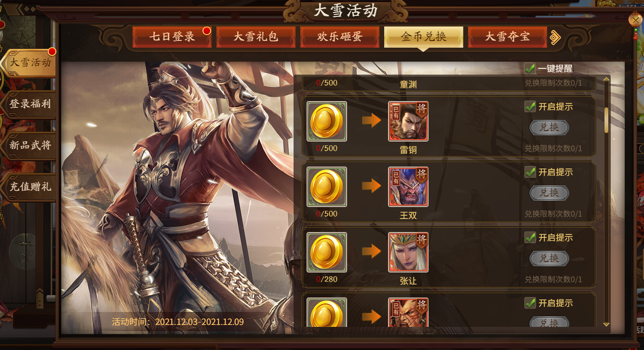
Task: Uncheck 开启提示 for 张让 exchange
Action: 530,237
